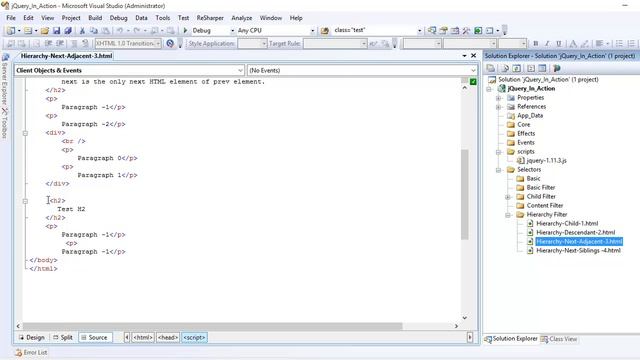
Task: Open the Solution Explorer toolbar icon
Action: pyautogui.click(x=432, y=30)
